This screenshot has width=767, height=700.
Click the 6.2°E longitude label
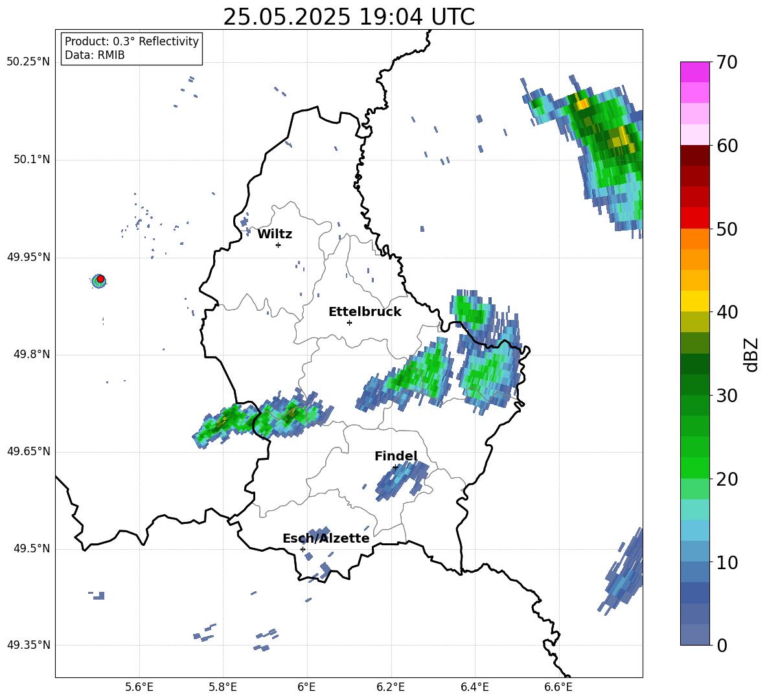[x=391, y=688]
